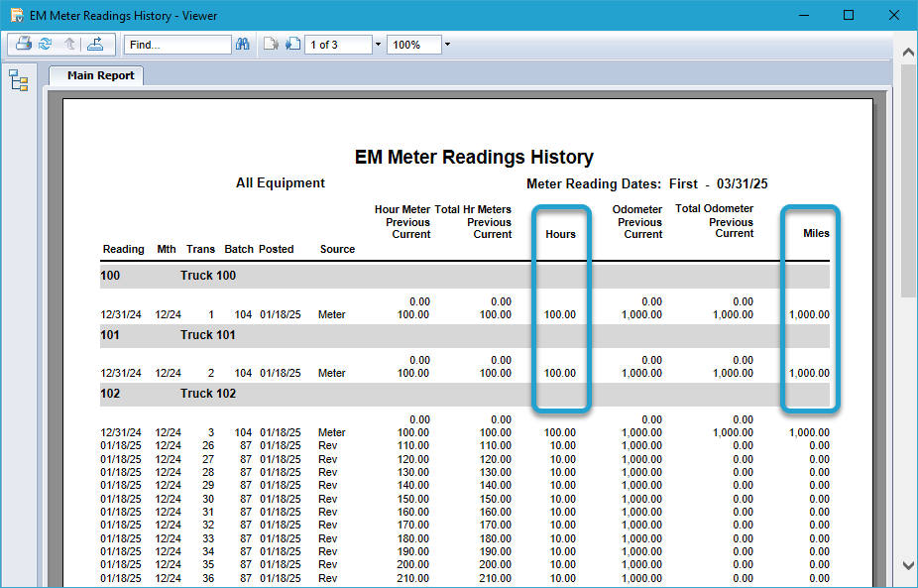
Task: Click Hours value 10.00 in Trans 33 row
Action: pos(563,538)
